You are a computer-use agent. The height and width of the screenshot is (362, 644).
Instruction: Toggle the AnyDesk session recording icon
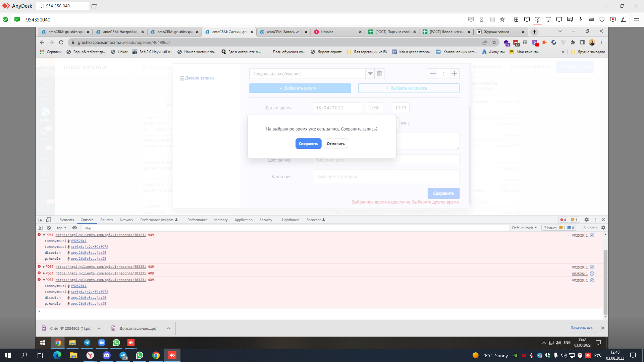point(613,19)
